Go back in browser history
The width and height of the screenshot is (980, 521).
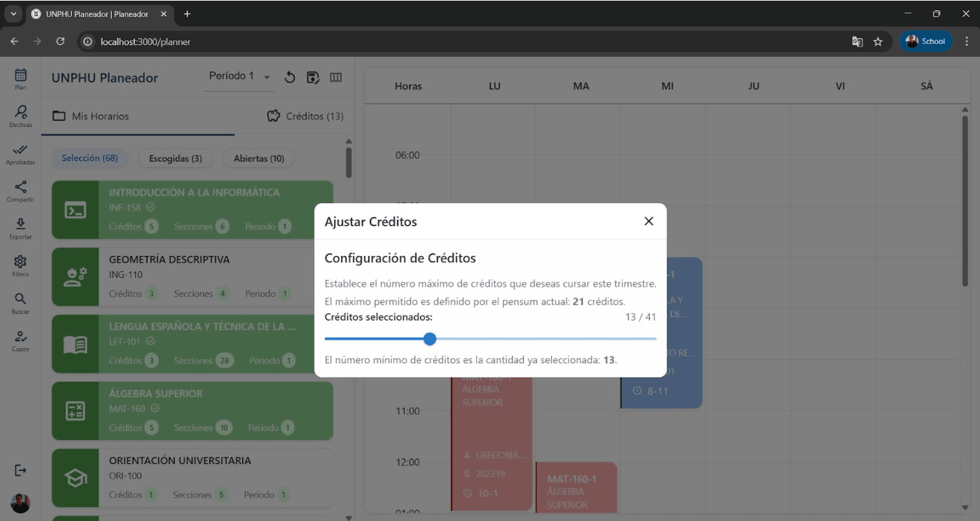[x=14, y=41]
